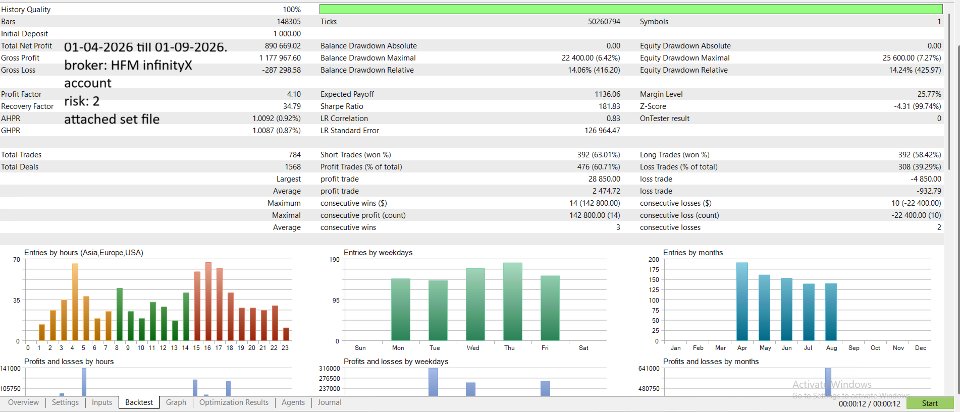The image size is (960, 412).
Task: Click the Recovery Factor value 34.79
Action: point(291,107)
